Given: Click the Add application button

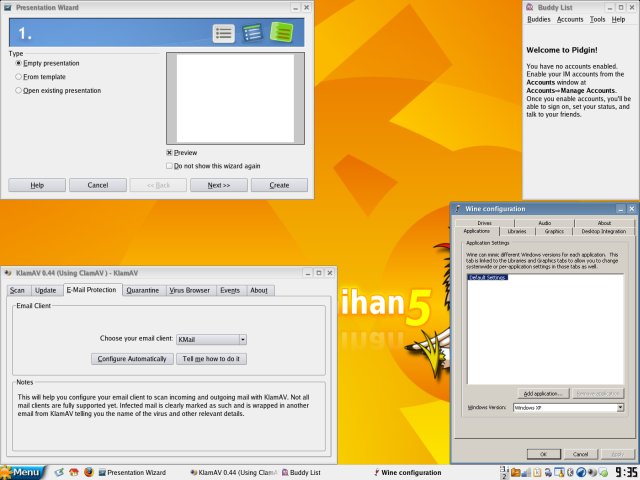Looking at the screenshot, I should click(x=543, y=393).
